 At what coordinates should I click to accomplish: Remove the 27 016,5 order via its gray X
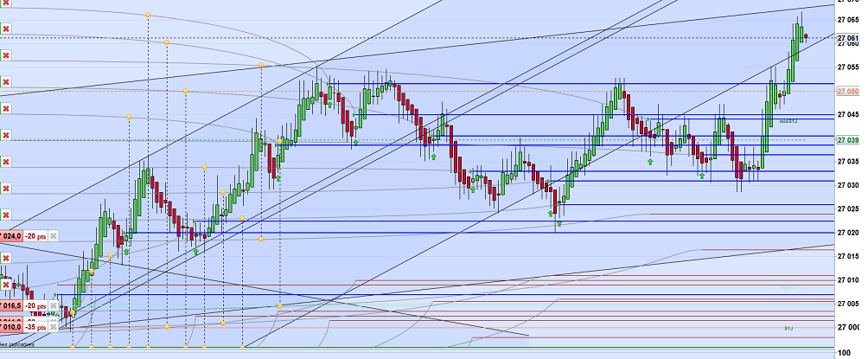[x=53, y=306]
